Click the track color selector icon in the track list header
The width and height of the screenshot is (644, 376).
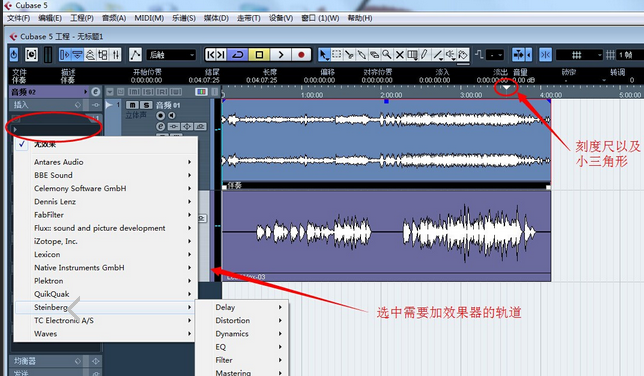point(201,92)
